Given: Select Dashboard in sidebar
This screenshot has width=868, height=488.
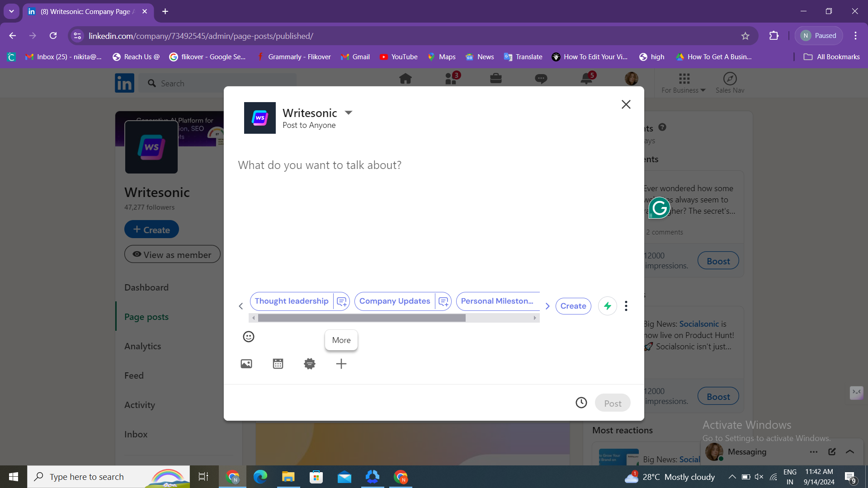Looking at the screenshot, I should [146, 287].
